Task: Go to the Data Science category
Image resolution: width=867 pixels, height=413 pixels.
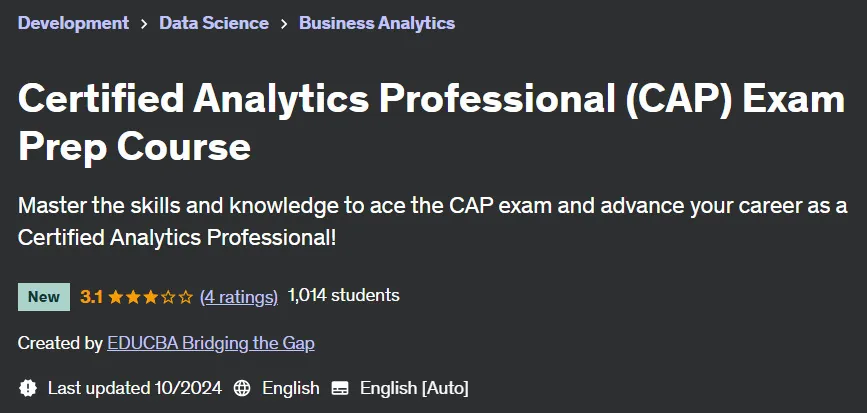Action: tap(214, 23)
